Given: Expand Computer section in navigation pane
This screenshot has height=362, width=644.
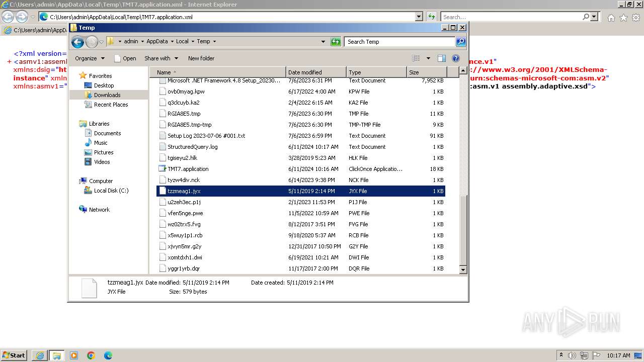Looking at the screenshot, I should tap(101, 181).
